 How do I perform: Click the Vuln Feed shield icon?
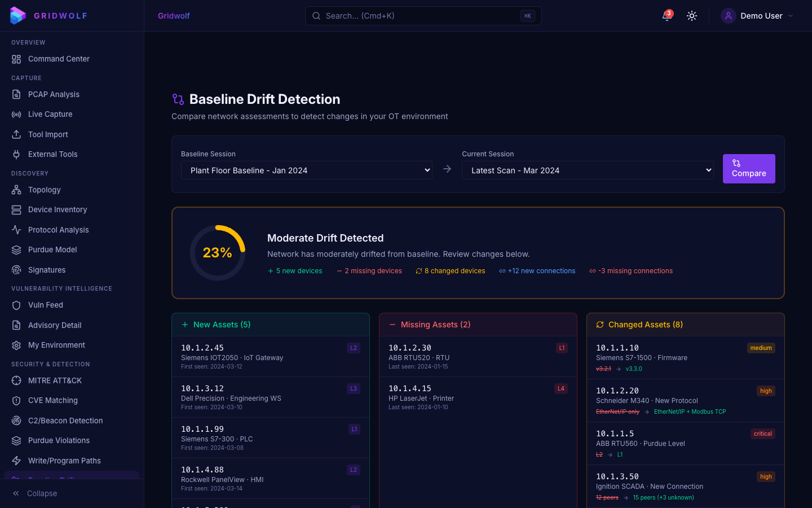point(16,305)
